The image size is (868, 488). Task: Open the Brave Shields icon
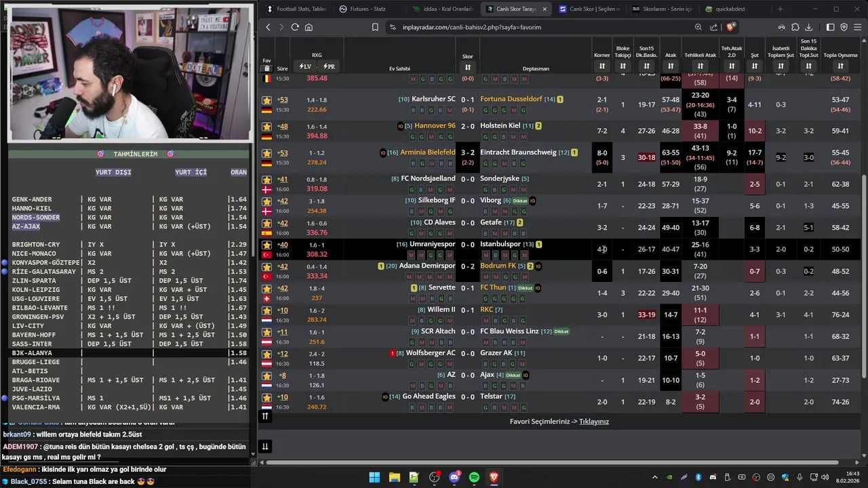click(730, 27)
